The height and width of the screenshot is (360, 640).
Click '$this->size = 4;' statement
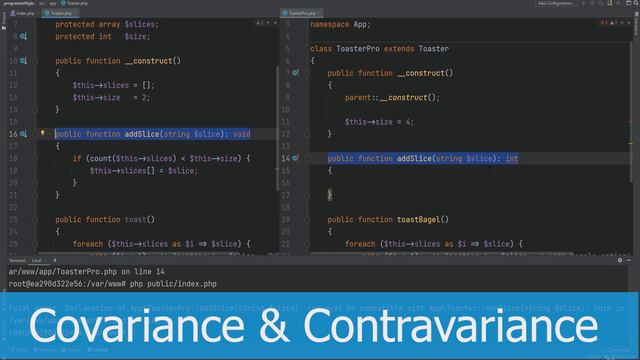click(379, 122)
